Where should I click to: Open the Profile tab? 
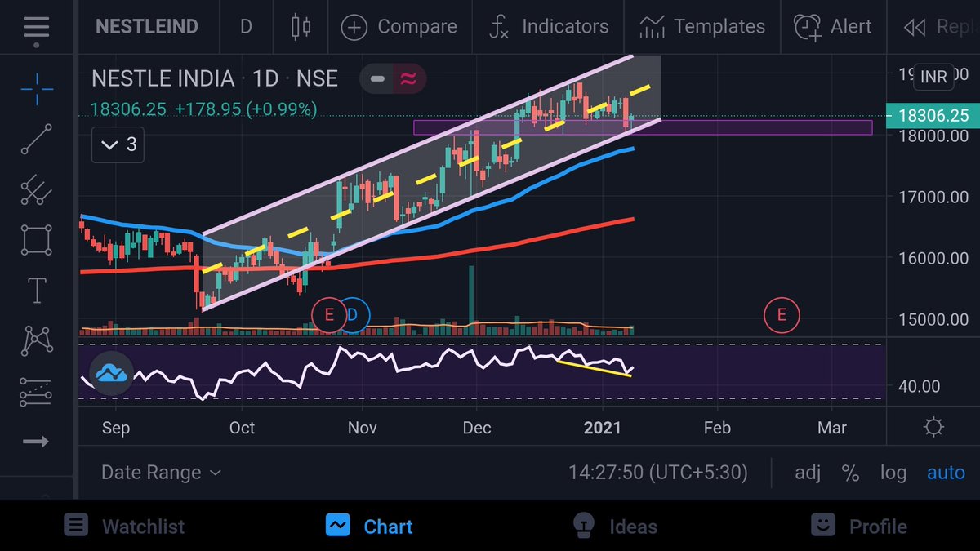tap(858, 527)
